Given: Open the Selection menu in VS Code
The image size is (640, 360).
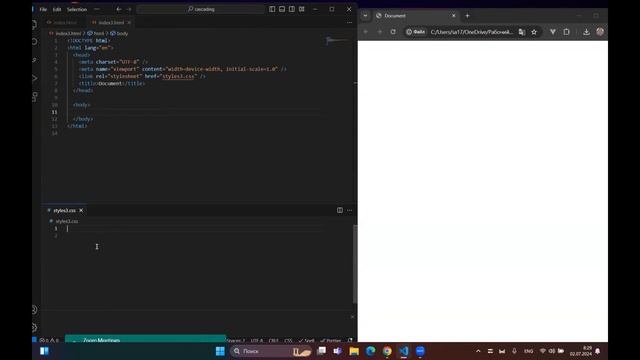Looking at the screenshot, I should coord(77,9).
